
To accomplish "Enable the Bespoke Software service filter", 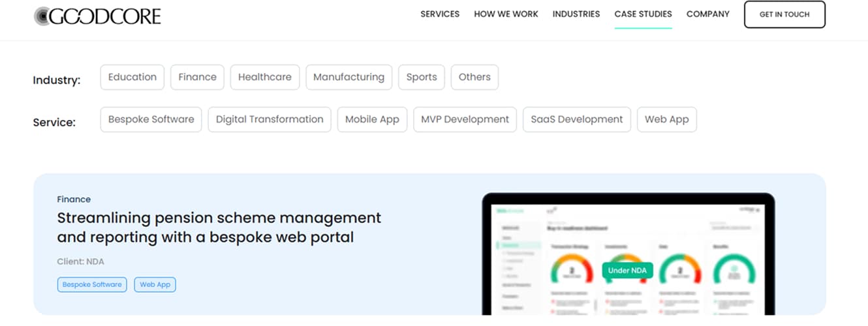I will (x=151, y=119).
